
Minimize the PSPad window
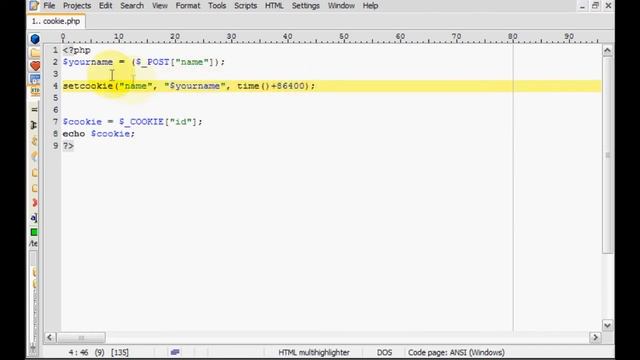tap(582, 6)
